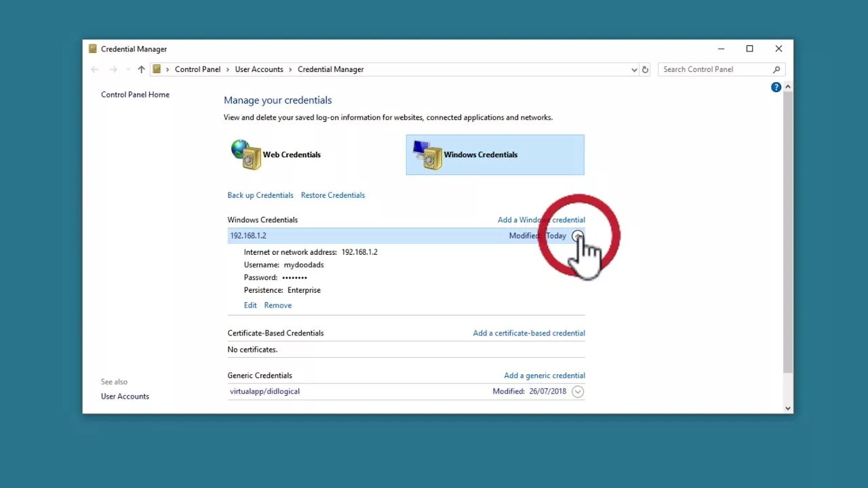Click Back up Credentials link
This screenshot has height=488, width=868.
coord(260,195)
